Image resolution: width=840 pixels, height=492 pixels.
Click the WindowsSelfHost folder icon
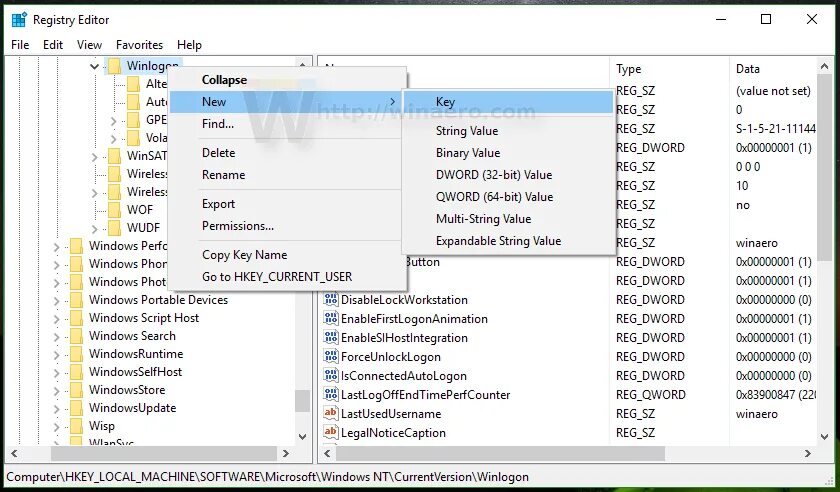click(x=77, y=372)
